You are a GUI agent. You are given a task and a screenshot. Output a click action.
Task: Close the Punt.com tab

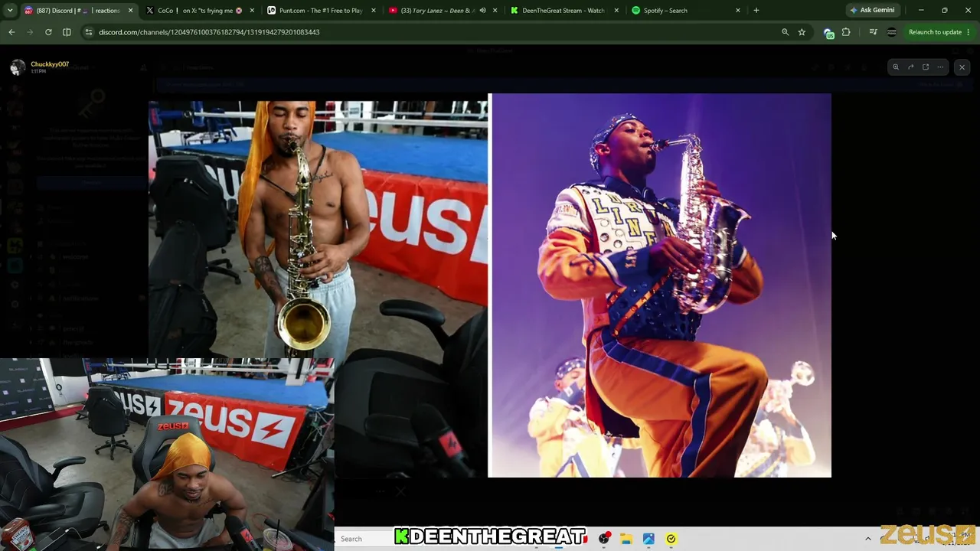pyautogui.click(x=374, y=11)
